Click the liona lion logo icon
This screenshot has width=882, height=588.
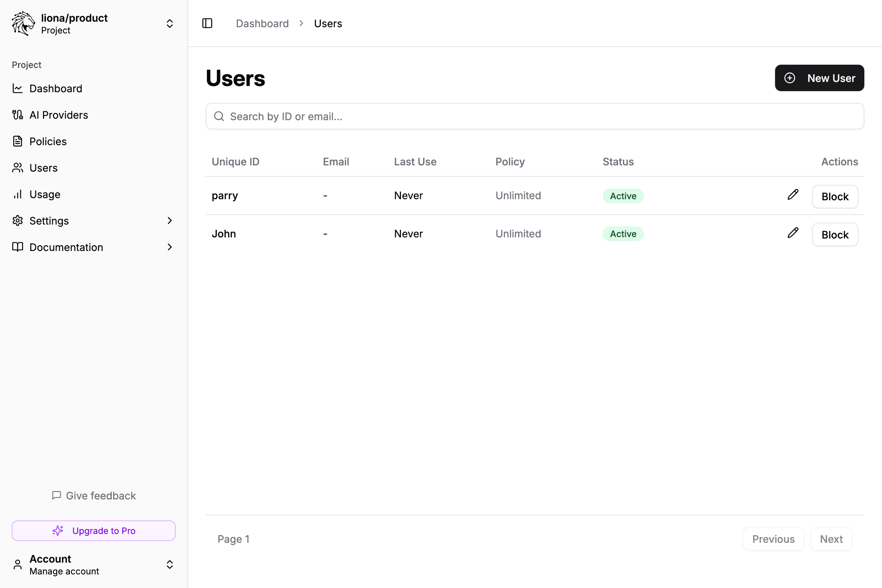23,23
